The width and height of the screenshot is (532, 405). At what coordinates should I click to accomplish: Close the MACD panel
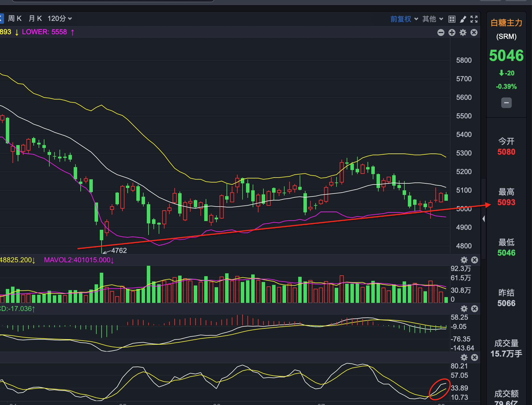475,309
